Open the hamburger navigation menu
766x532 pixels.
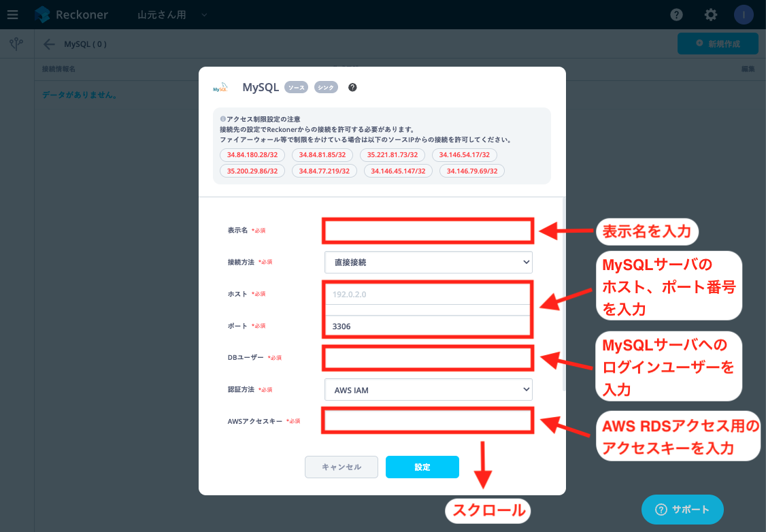pyautogui.click(x=13, y=15)
